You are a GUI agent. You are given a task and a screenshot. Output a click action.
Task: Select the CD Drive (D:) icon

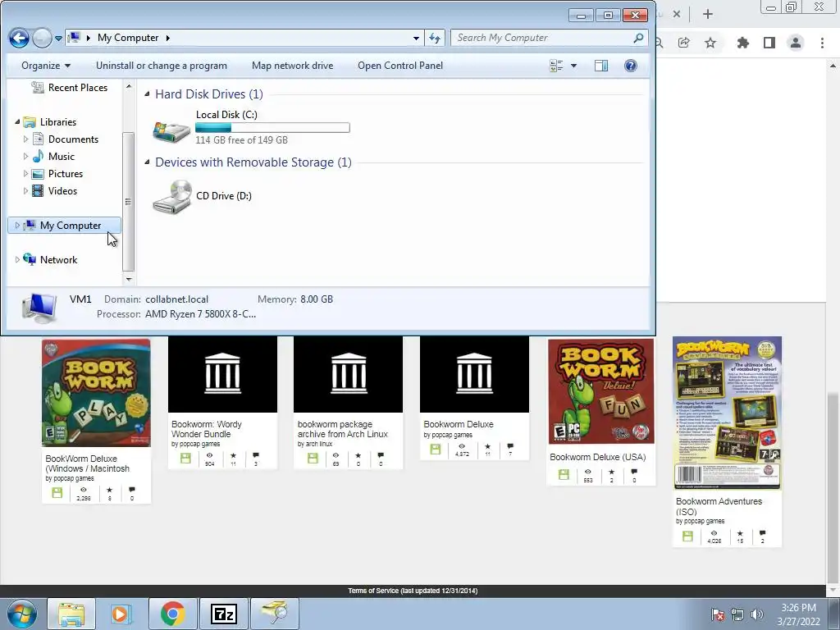click(x=172, y=197)
